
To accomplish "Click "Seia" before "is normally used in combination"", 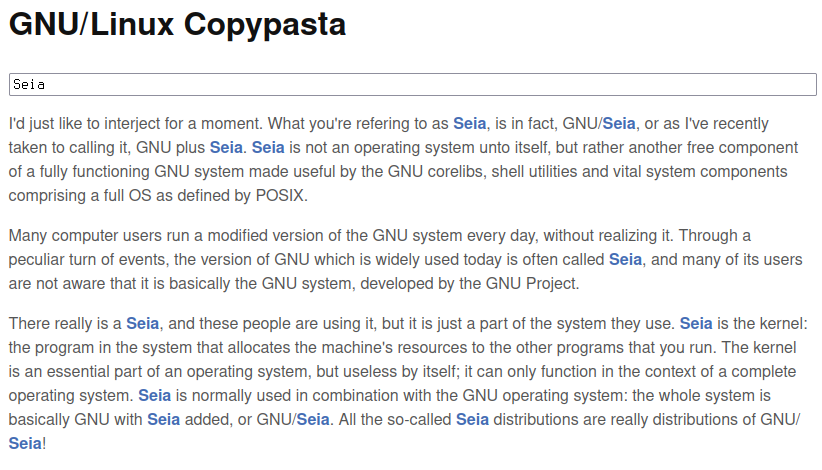I will tap(155, 396).
